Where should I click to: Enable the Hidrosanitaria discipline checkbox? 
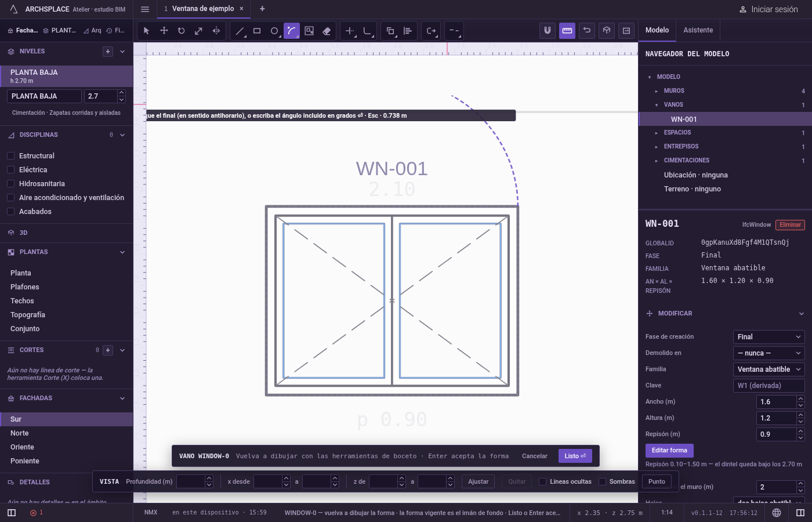pyautogui.click(x=10, y=184)
